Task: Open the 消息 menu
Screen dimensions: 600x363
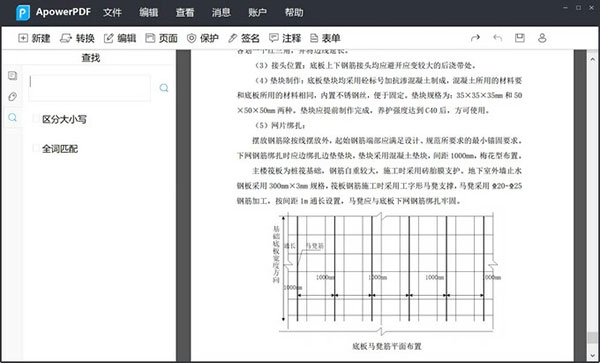Action: click(x=221, y=13)
